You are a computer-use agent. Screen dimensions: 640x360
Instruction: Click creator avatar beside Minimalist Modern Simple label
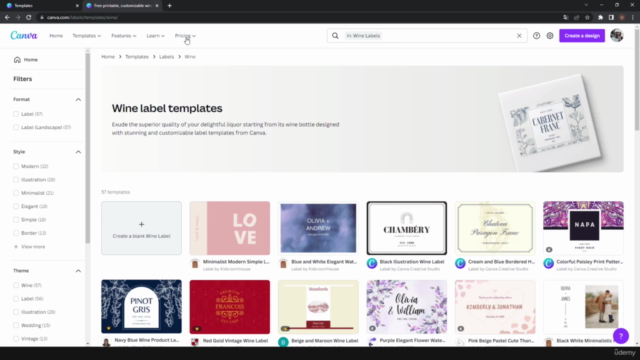point(195,263)
